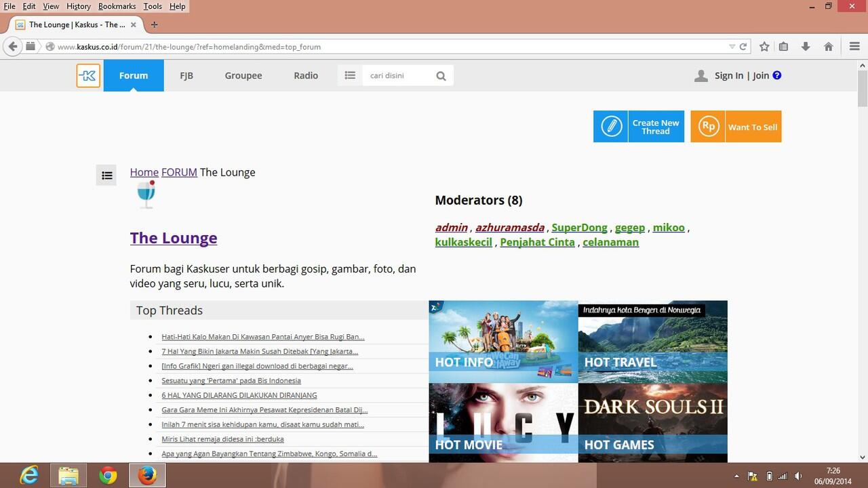Click the volume speaker tray icon

click(x=798, y=476)
